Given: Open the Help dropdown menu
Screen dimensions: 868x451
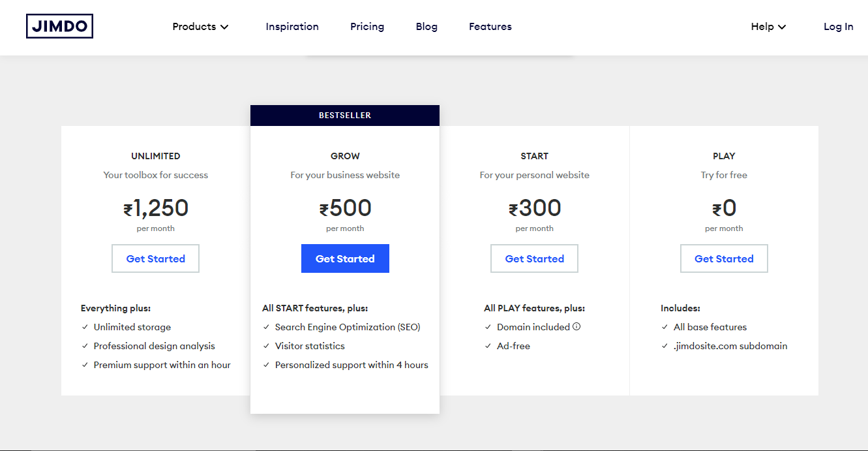Looking at the screenshot, I should 768,27.
